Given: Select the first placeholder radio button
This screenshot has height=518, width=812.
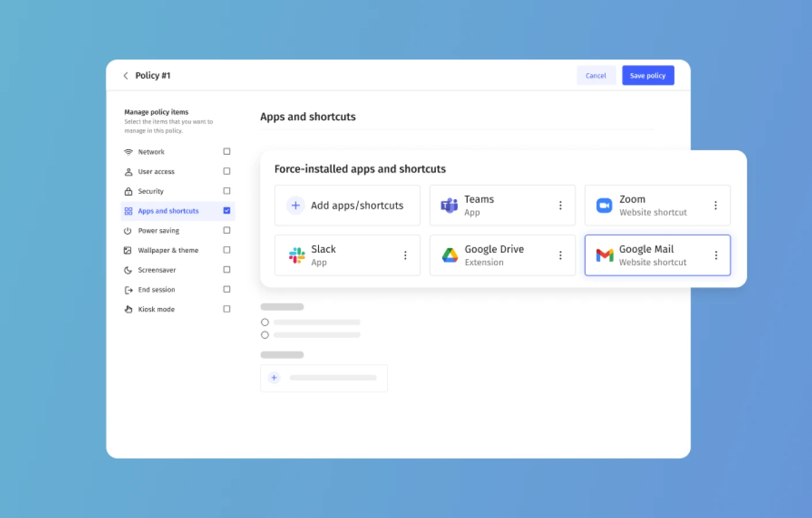Looking at the screenshot, I should point(265,322).
